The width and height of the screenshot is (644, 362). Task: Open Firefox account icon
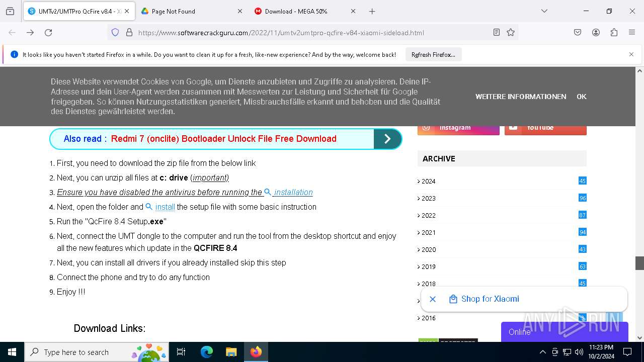click(x=596, y=32)
